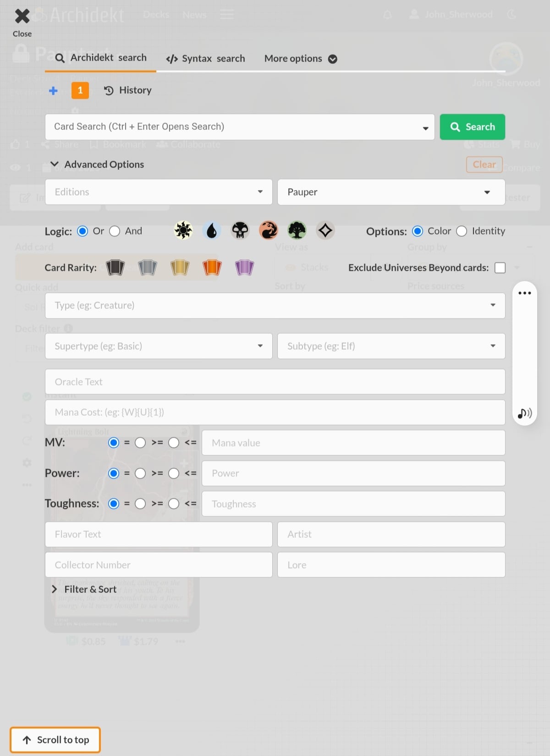550x756 pixels.
Task: Open the More options menu
Action: tap(300, 59)
